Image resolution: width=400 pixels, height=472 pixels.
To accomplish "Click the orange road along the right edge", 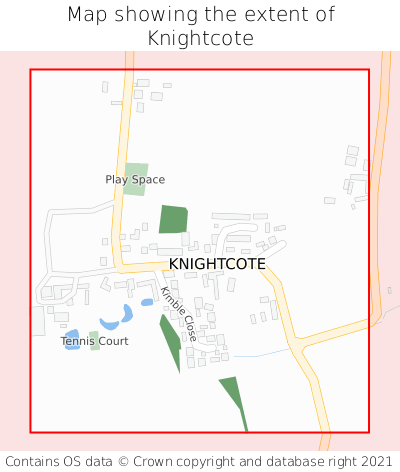I will click(x=380, y=187).
